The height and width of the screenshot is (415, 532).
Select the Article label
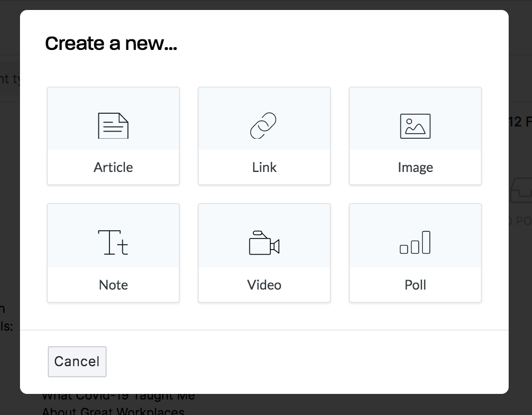click(x=113, y=168)
